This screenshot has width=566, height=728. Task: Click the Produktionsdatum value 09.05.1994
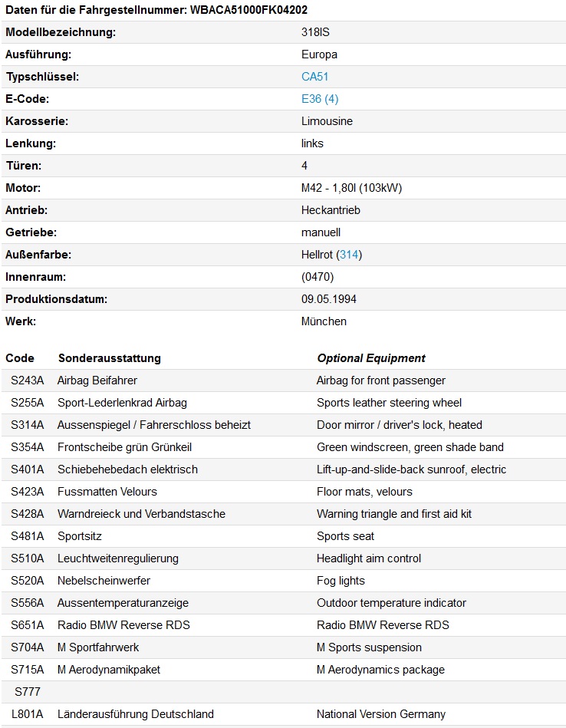(x=328, y=299)
